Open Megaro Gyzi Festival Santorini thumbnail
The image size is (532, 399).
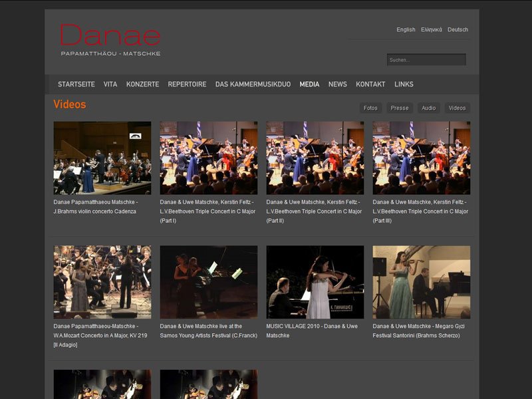click(x=422, y=282)
